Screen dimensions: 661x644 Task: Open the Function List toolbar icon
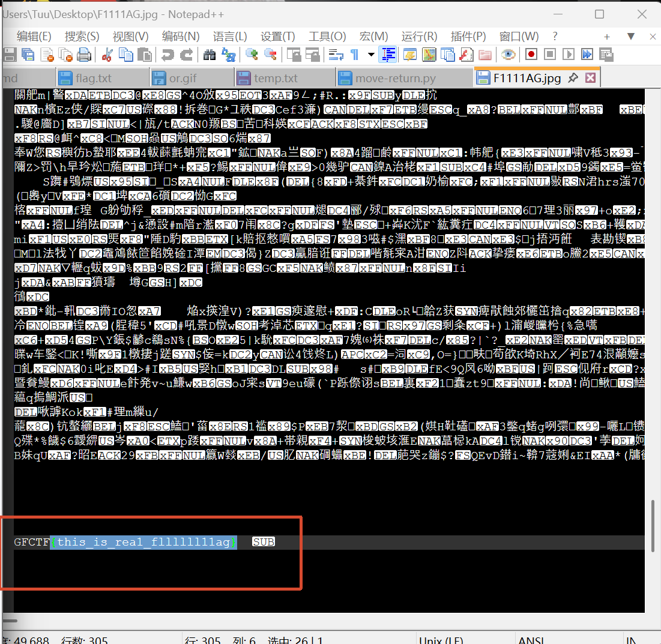point(466,55)
